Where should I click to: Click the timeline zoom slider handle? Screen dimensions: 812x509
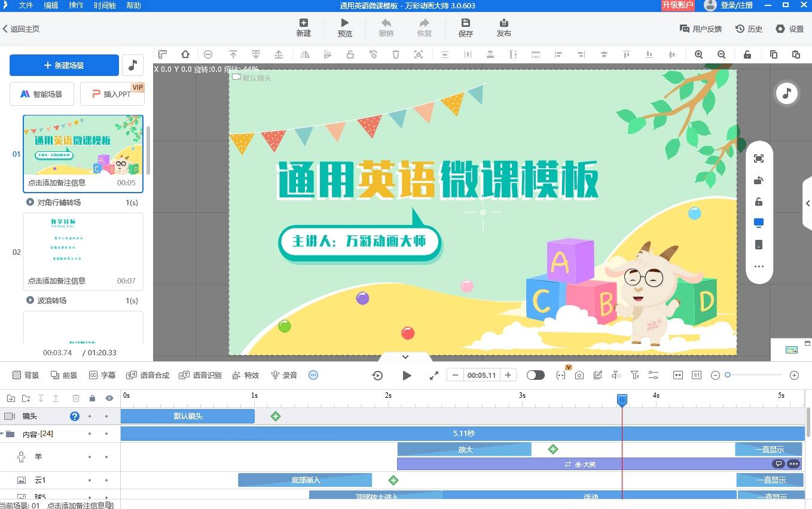point(728,375)
